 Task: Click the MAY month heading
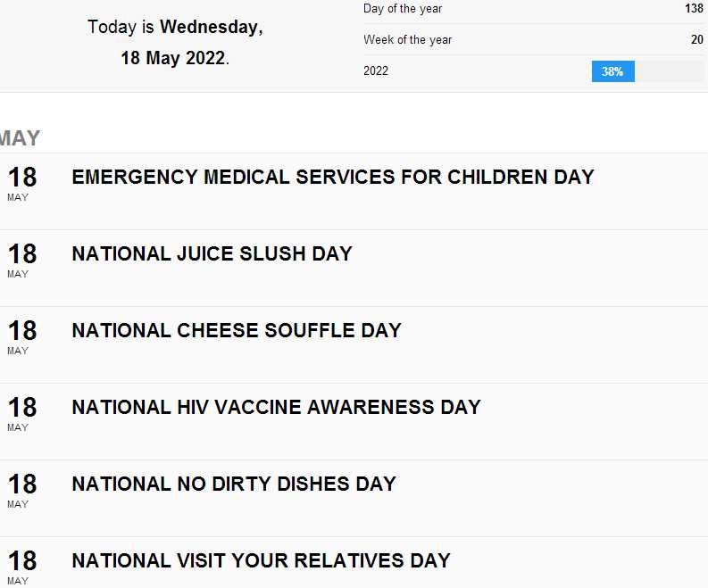point(20,138)
